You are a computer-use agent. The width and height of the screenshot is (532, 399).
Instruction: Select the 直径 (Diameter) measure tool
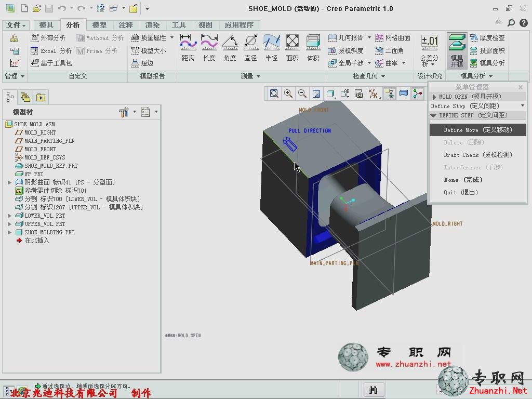(251, 47)
